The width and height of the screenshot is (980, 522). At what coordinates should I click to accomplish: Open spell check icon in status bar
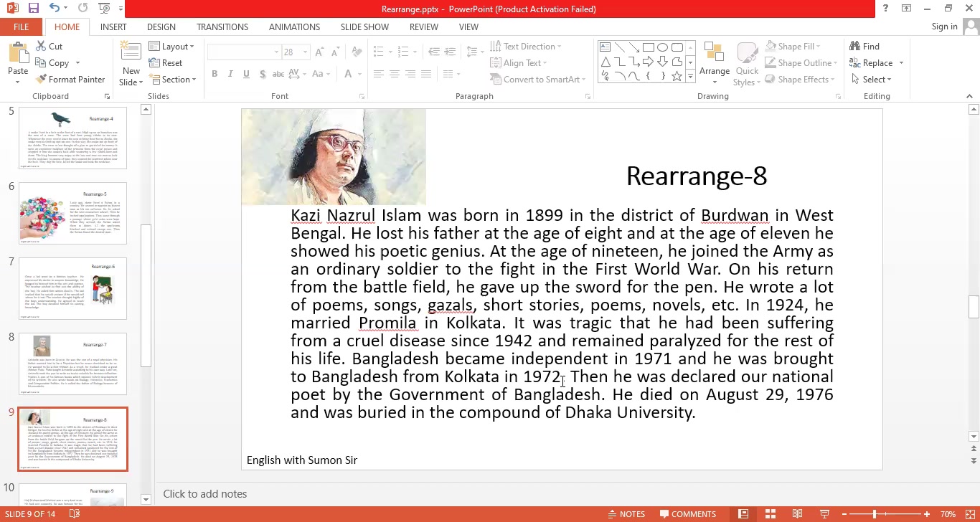point(75,514)
